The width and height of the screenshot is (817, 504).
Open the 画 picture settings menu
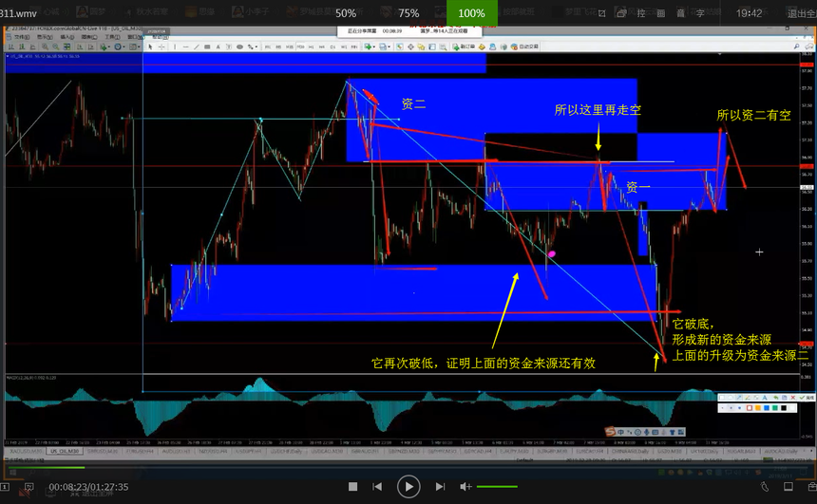(x=660, y=13)
